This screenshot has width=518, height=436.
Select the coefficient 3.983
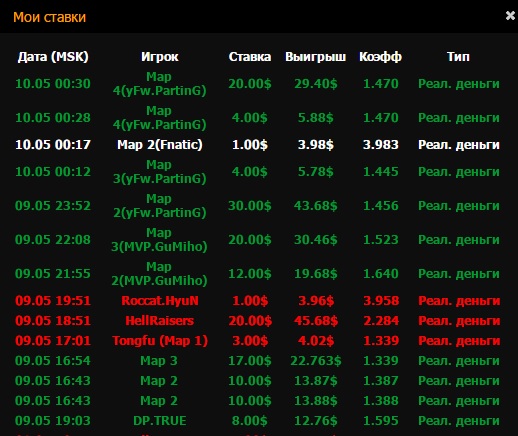(x=380, y=145)
